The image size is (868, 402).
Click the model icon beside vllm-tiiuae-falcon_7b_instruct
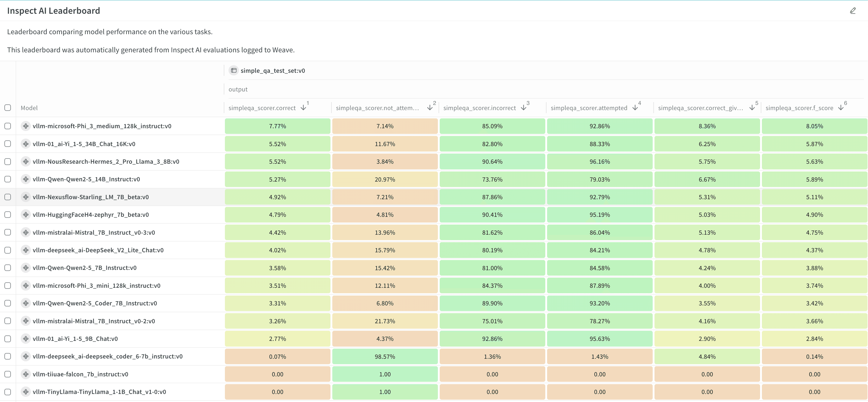click(26, 374)
